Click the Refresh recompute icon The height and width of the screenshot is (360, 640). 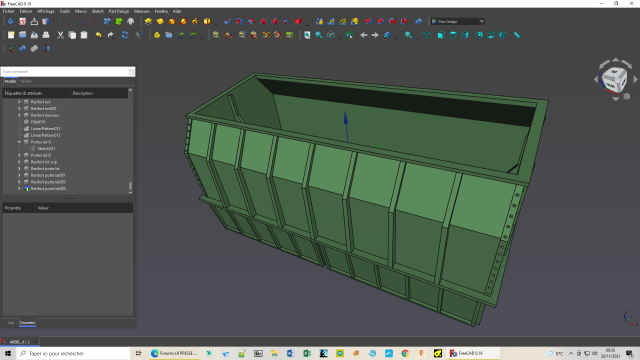pyautogui.click(x=125, y=35)
